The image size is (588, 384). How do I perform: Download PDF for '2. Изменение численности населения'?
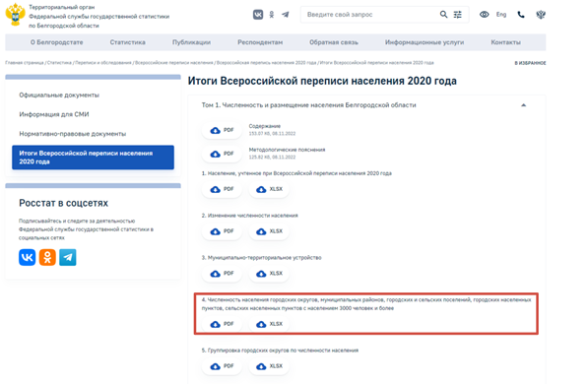222,231
